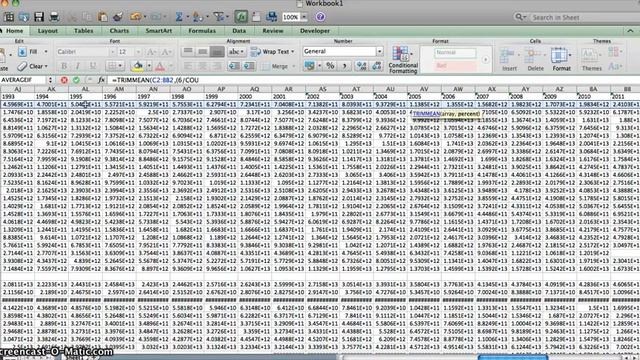Open the Wrap Text dropdown
This screenshot has width=640, height=360.
pos(293,52)
